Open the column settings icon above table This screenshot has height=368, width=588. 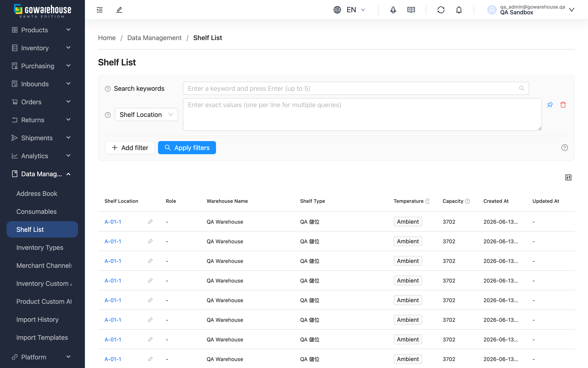point(568,177)
